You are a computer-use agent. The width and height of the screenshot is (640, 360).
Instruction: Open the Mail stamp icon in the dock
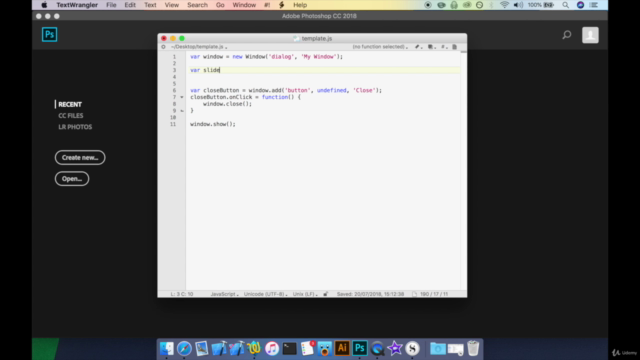pyautogui.click(x=202, y=349)
